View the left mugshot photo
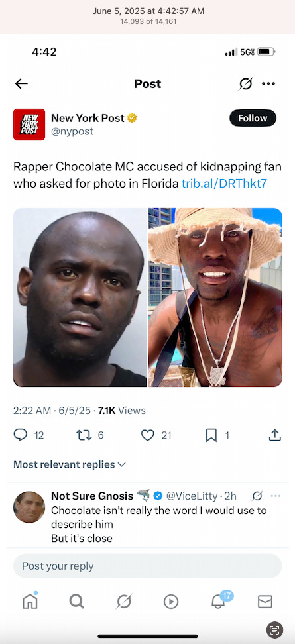Viewport: 295px width, 644px height. click(80, 297)
